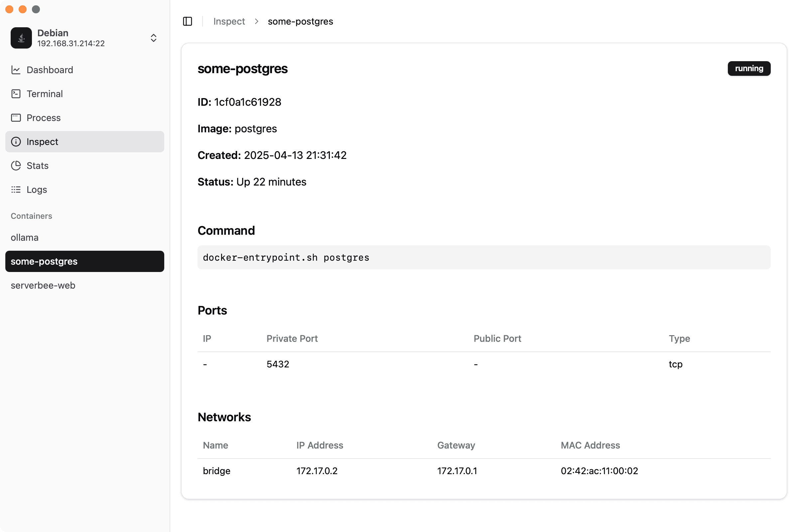Click the Logs list icon
Viewport: 798px width, 532px height.
[16, 189]
